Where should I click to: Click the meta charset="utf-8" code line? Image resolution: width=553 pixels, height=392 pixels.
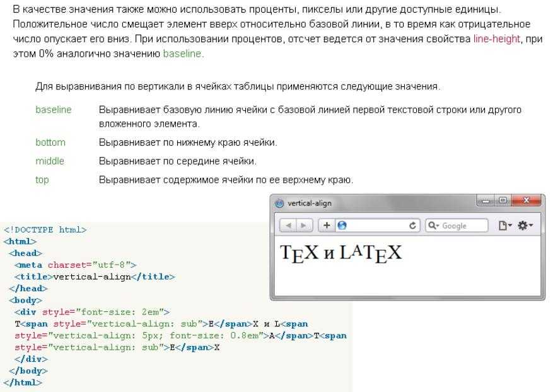75,265
